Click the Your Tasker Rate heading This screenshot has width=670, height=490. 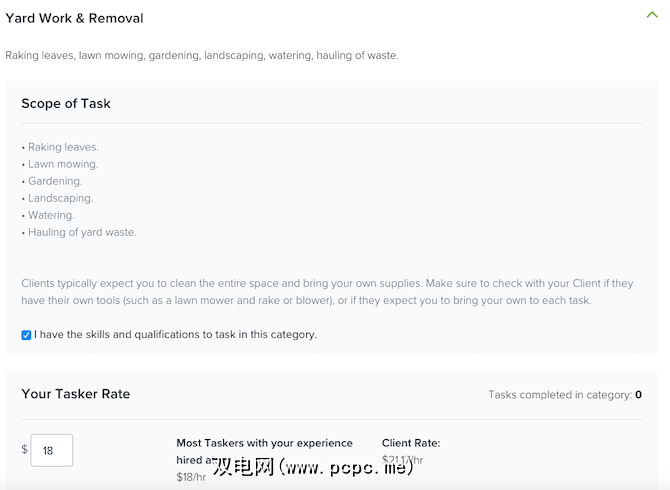pyautogui.click(x=76, y=394)
